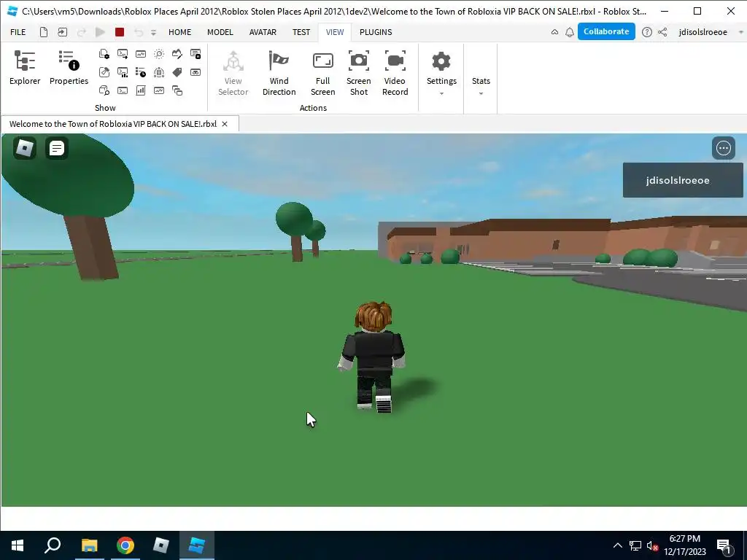Click the View Selector cube icon
The height and width of the screenshot is (560, 747).
233,61
